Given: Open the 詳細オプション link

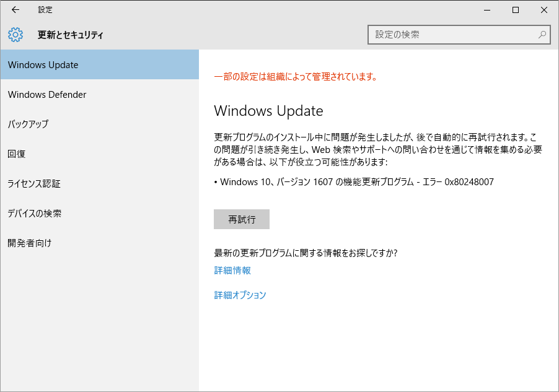Looking at the screenshot, I should 240,295.
